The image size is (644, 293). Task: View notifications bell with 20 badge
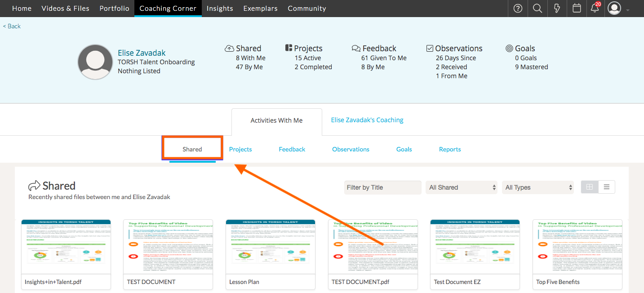tap(595, 9)
